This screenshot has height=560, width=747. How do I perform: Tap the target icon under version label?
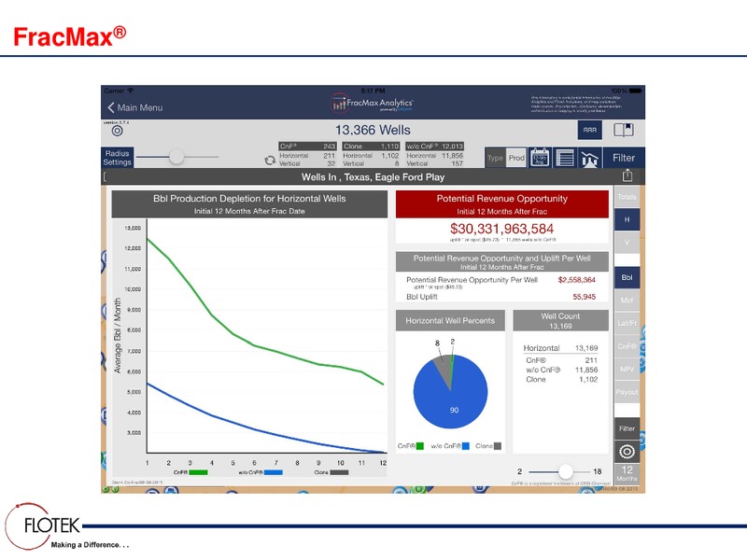coord(118,131)
